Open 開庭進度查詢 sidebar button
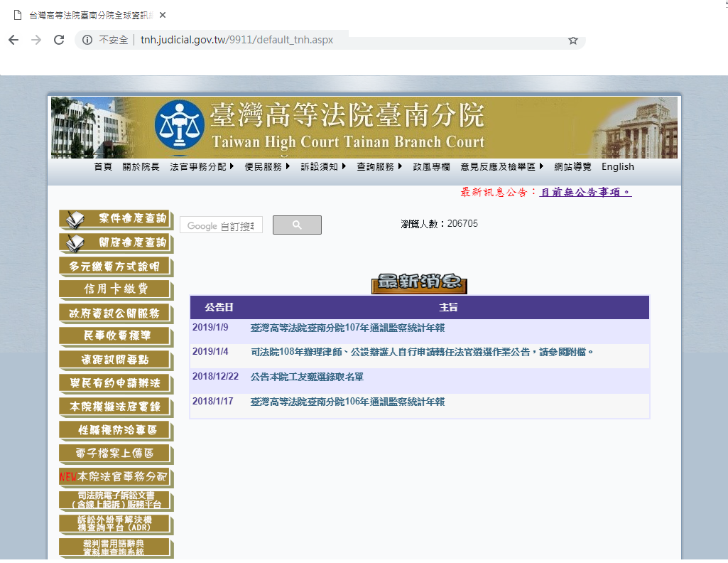 click(116, 242)
